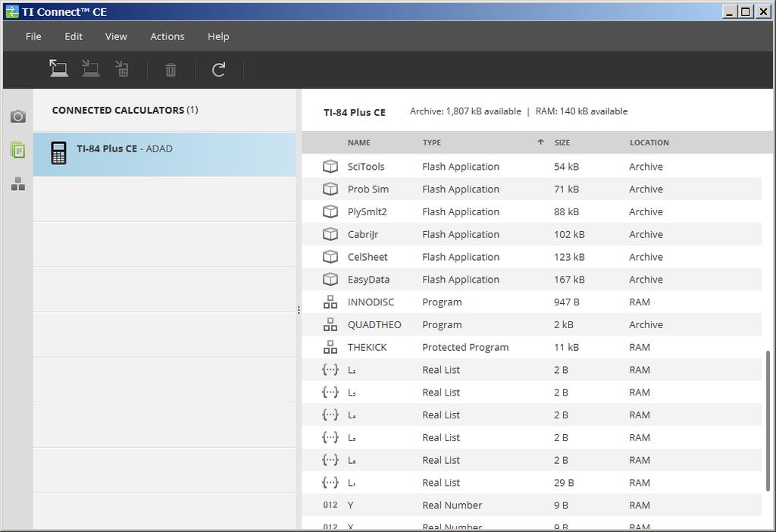Click the 11 kB size cell

click(566, 347)
